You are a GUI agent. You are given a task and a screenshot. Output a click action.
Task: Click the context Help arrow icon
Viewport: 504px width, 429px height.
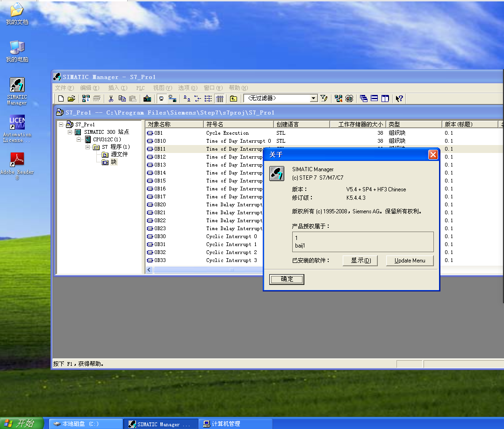pyautogui.click(x=399, y=98)
